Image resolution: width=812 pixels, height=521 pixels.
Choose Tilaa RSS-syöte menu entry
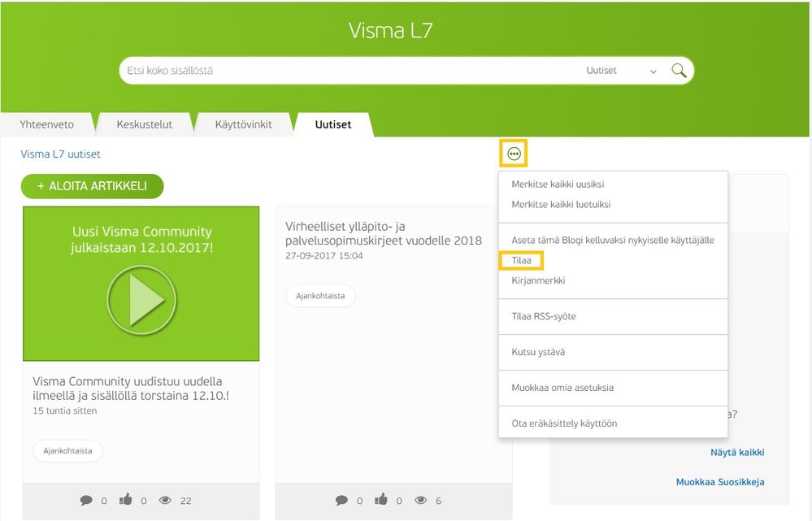[543, 316]
